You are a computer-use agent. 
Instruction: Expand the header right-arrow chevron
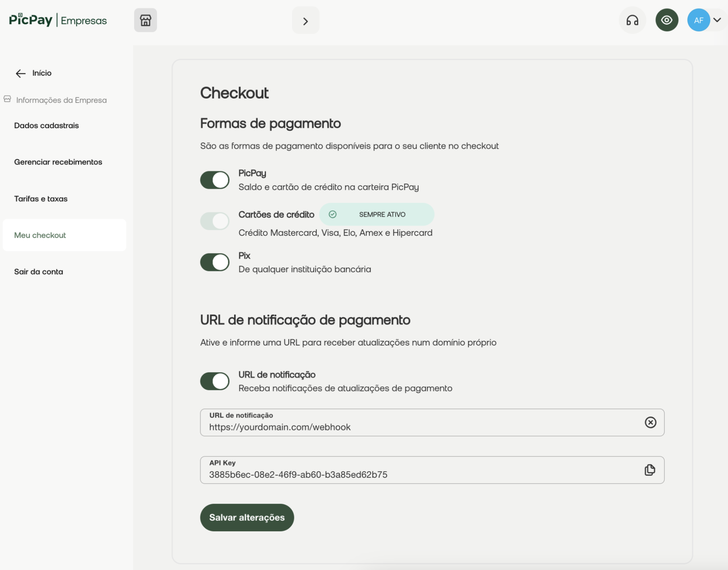pos(305,21)
